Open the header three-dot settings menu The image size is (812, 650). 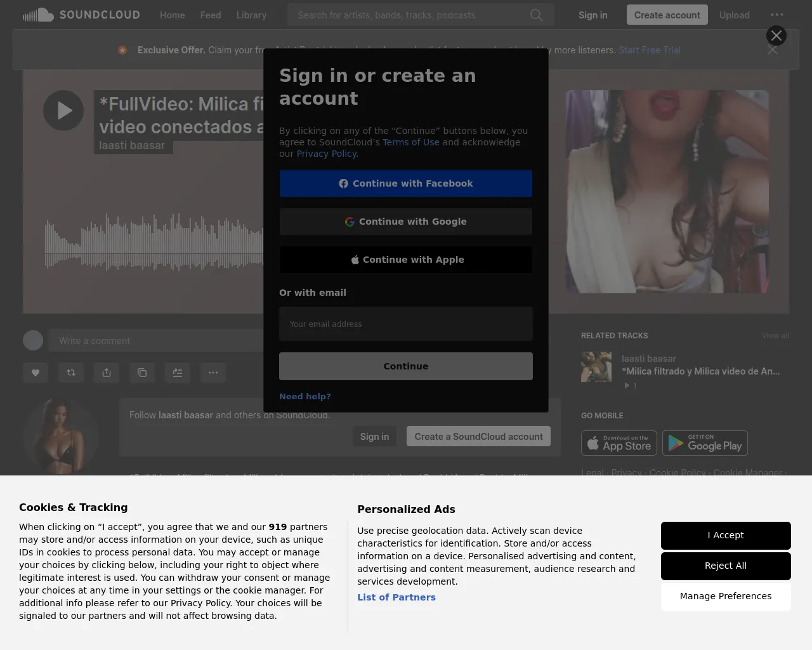[776, 15]
